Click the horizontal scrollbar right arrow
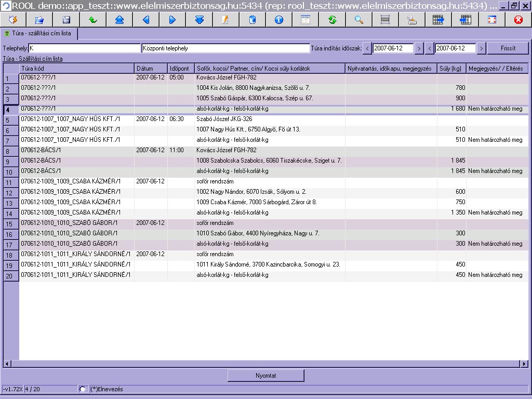 (525, 364)
